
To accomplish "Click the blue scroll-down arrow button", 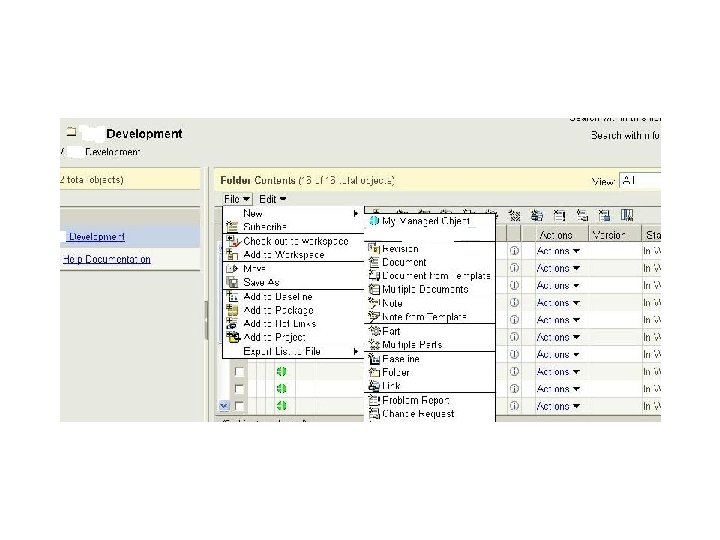I will pyautogui.click(x=224, y=406).
